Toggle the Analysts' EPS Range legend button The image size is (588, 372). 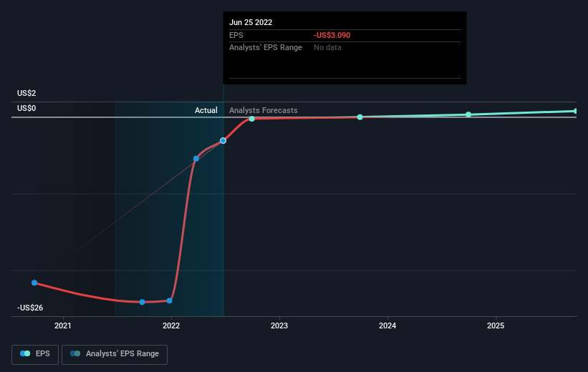(x=115, y=354)
